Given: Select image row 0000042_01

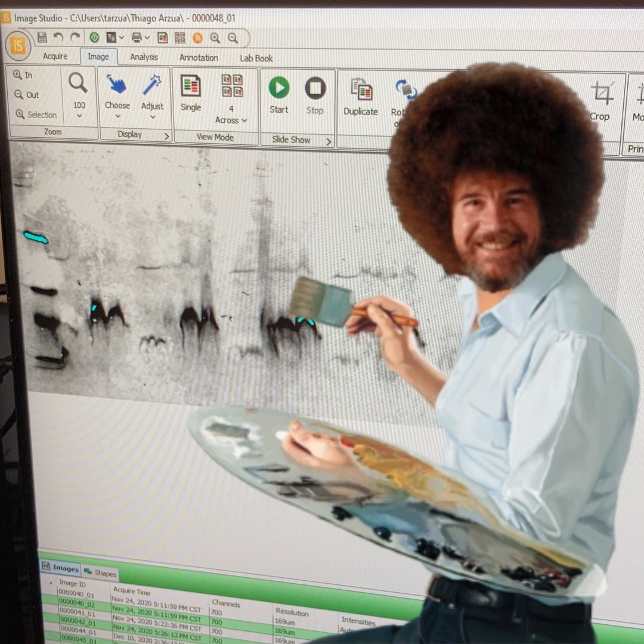Looking at the screenshot, I should 78,621.
